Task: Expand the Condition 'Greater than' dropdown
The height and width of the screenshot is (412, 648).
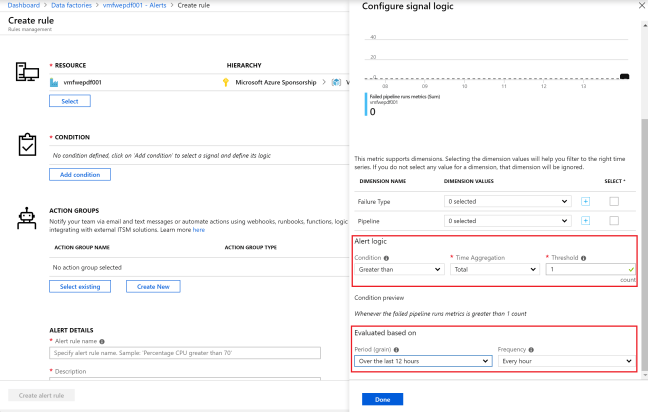Action: click(398, 270)
